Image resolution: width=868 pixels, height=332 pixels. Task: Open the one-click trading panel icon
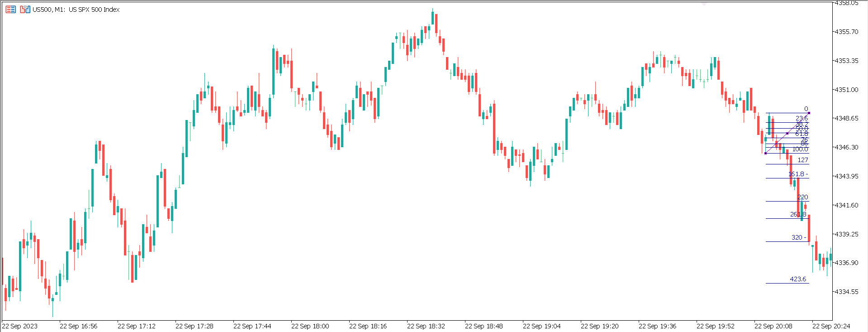(x=11, y=9)
